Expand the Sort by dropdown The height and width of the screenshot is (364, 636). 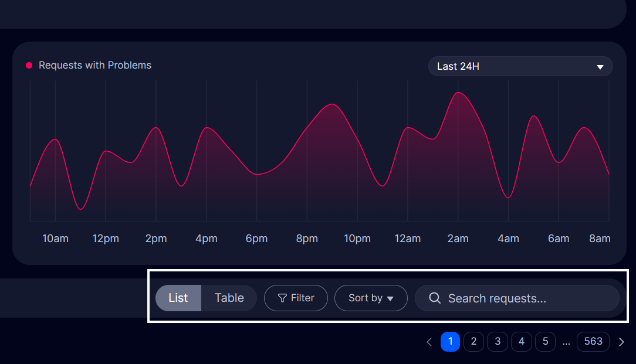371,298
